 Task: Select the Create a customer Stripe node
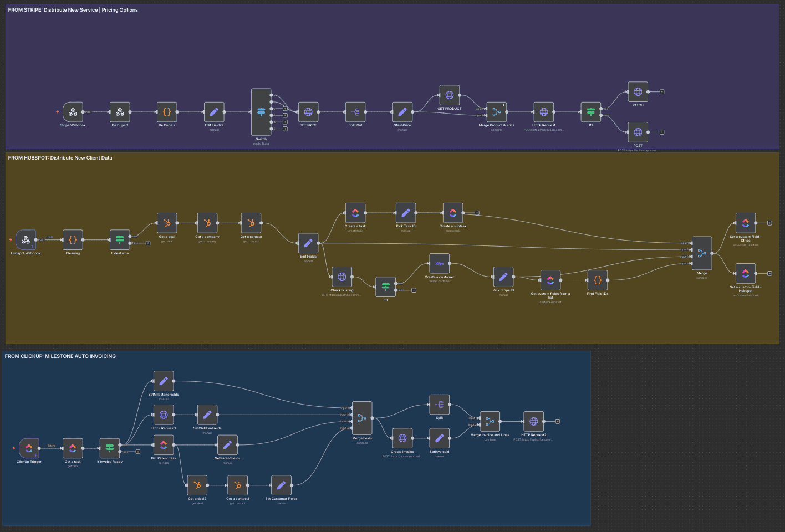(439, 264)
